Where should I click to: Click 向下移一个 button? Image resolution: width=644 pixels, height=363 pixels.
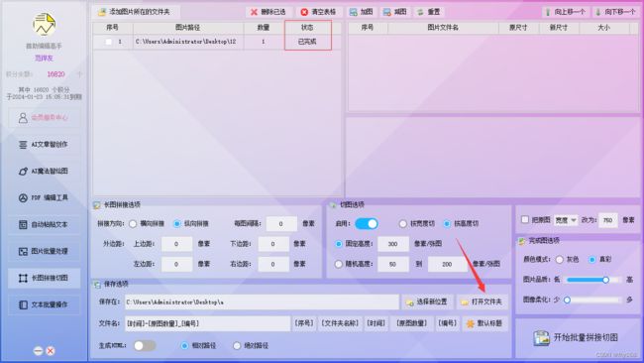(x=615, y=12)
